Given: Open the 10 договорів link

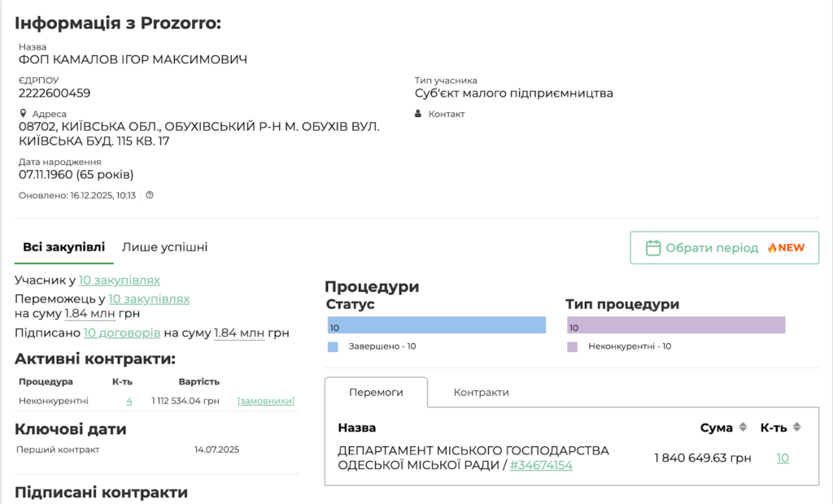Looking at the screenshot, I should pos(121,332).
